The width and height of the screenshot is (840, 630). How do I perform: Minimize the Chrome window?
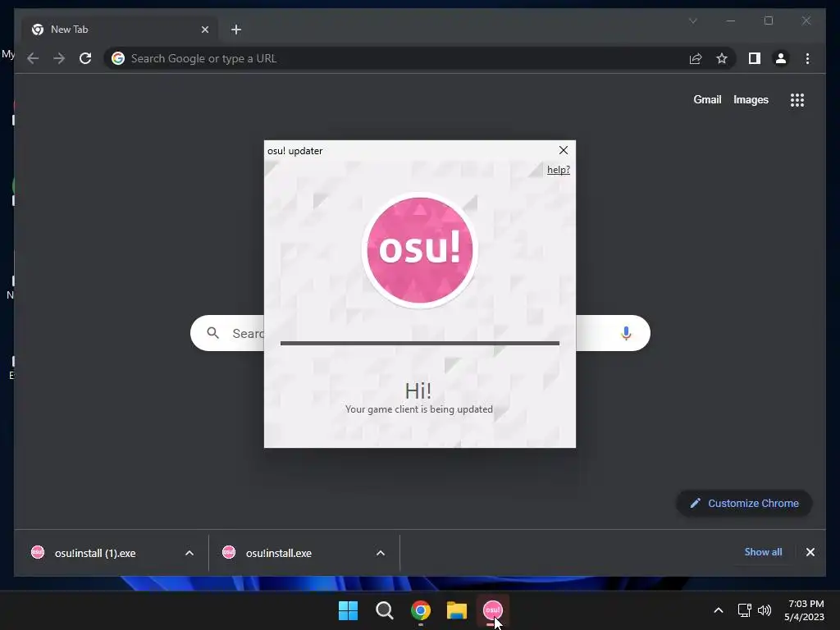(x=731, y=21)
